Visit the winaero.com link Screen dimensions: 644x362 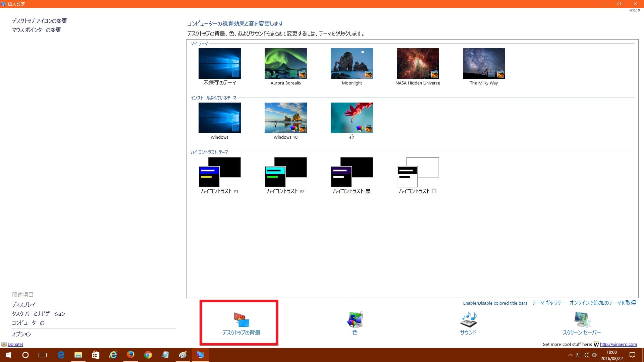[618, 344]
